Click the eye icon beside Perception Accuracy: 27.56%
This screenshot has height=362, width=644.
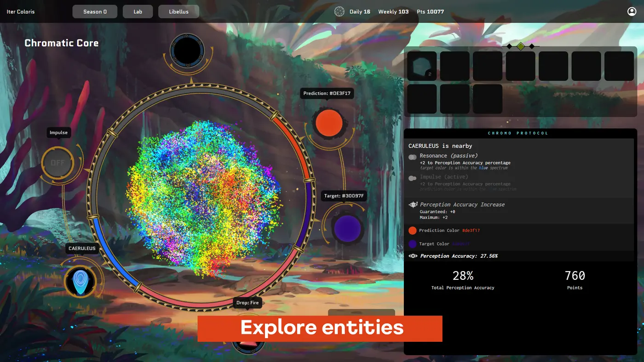point(413,256)
